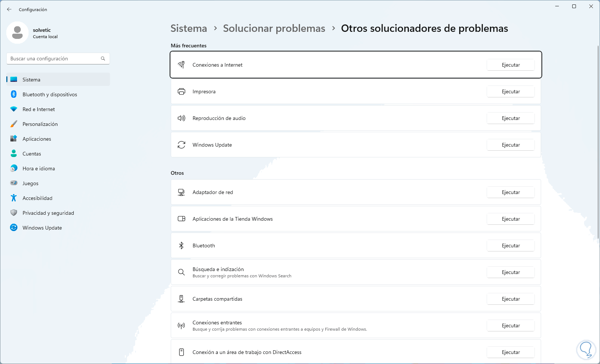Viewport: 600px width, 364px height.
Task: Click the search magnifier icon in sidebar
Action: pyautogui.click(x=103, y=59)
